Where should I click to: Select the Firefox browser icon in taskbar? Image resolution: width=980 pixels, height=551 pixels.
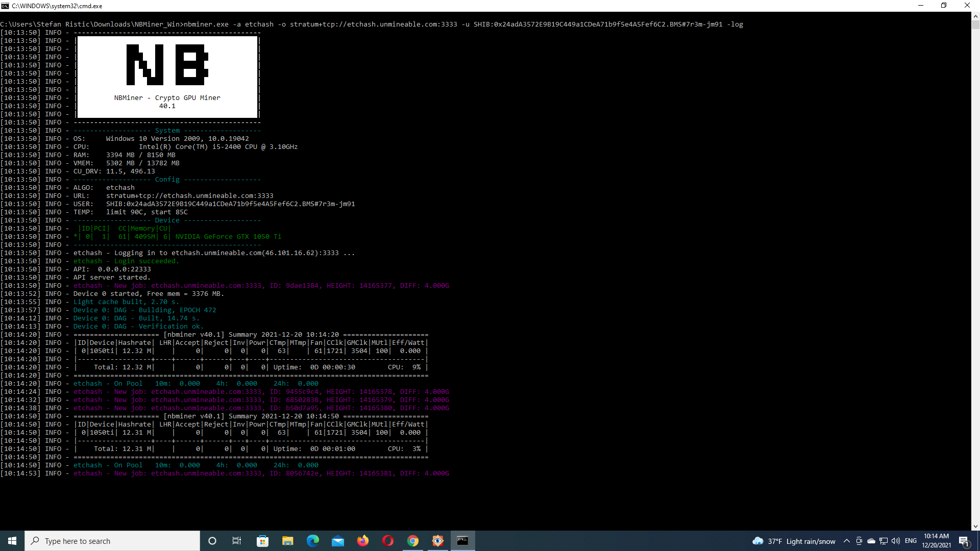(363, 540)
